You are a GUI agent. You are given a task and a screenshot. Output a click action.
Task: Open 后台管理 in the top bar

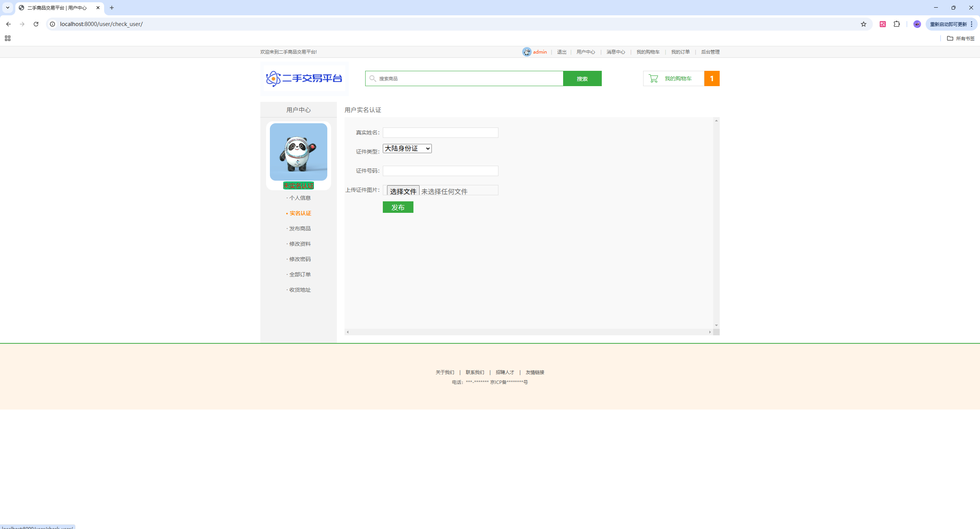pos(710,52)
